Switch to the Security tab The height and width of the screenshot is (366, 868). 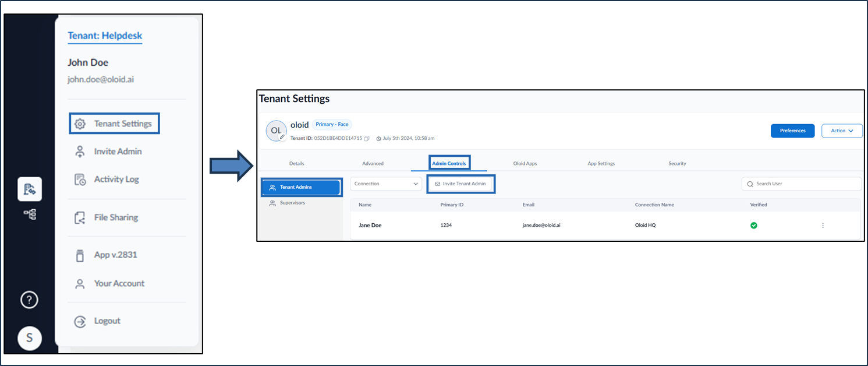coord(677,164)
